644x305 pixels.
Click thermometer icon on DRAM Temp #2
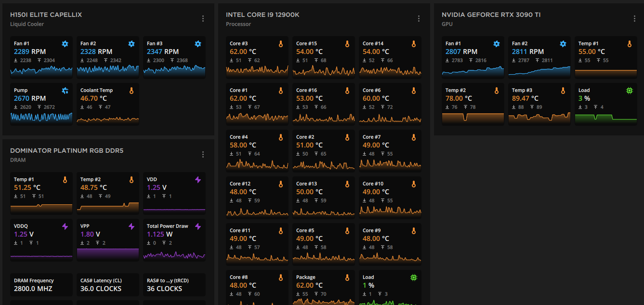[x=131, y=180]
